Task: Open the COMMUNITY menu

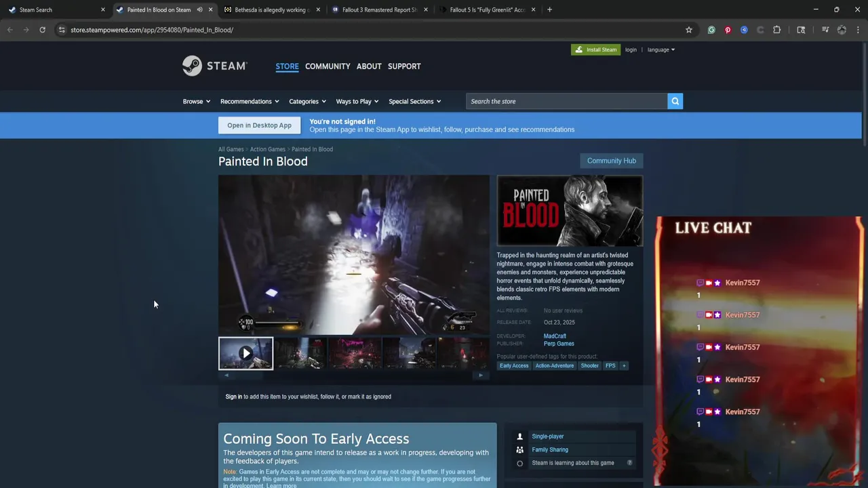Action: tap(328, 66)
